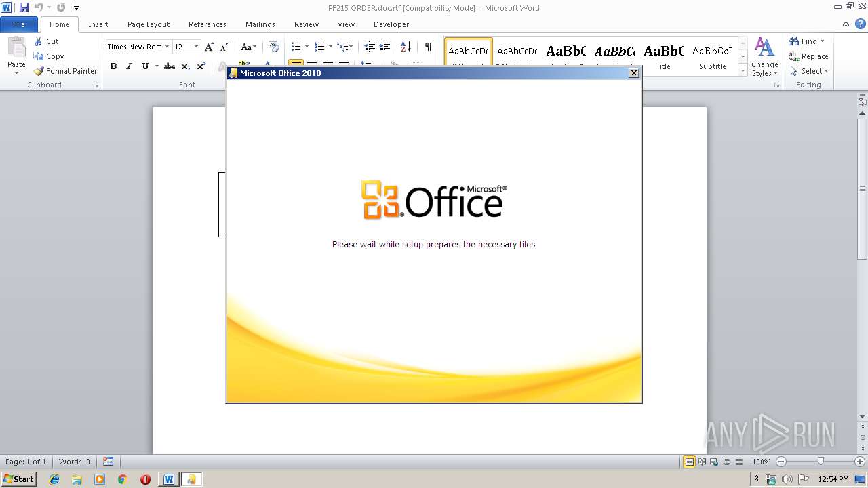Expand the Styles gallery More arrow
Image resolution: width=868 pixels, height=488 pixels.
click(x=743, y=70)
